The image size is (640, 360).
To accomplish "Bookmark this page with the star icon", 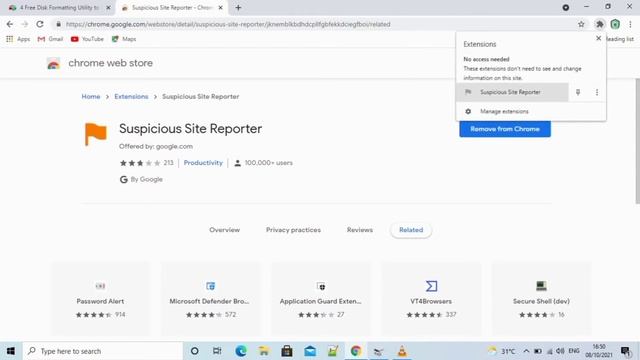I will click(581, 24).
